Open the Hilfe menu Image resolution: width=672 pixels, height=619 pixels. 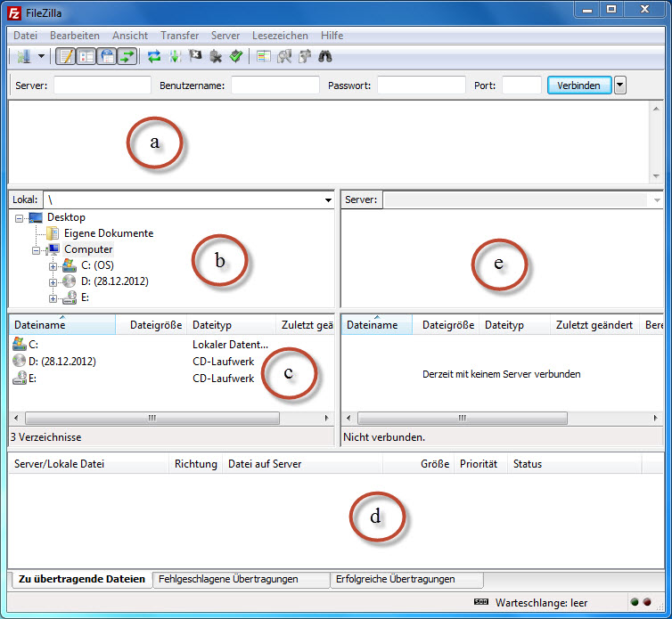[x=332, y=36]
